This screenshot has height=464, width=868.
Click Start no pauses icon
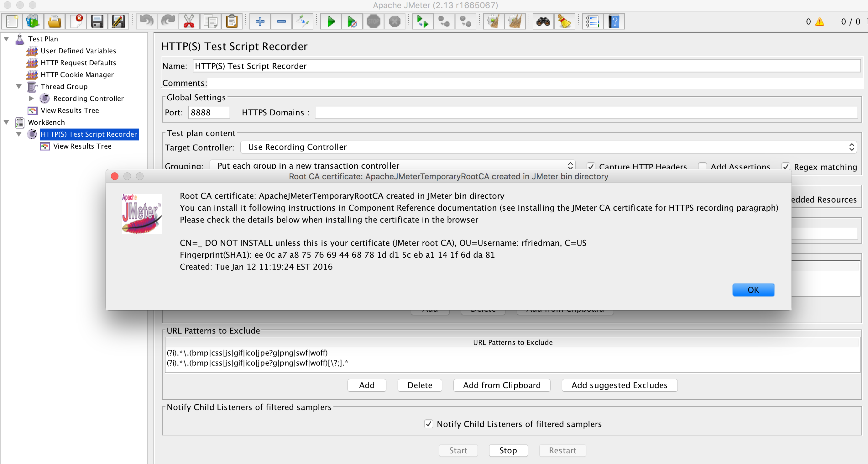352,21
